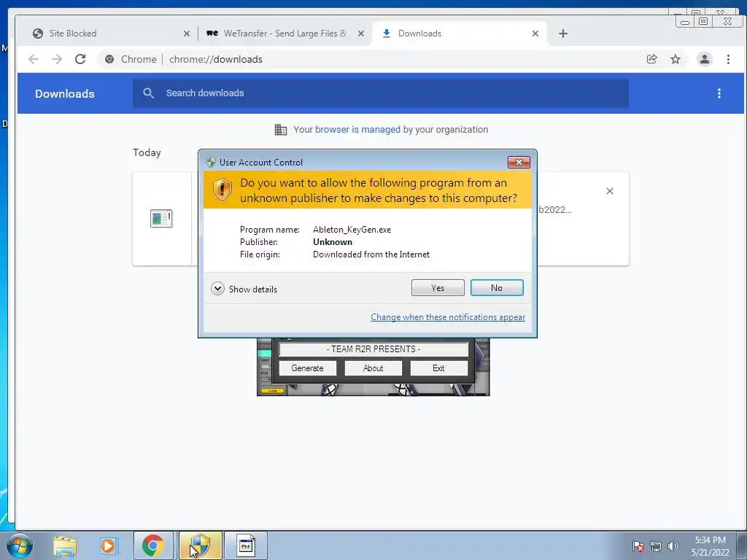The height and width of the screenshot is (560, 747).
Task: Click Exit in the keygen window
Action: [438, 368]
